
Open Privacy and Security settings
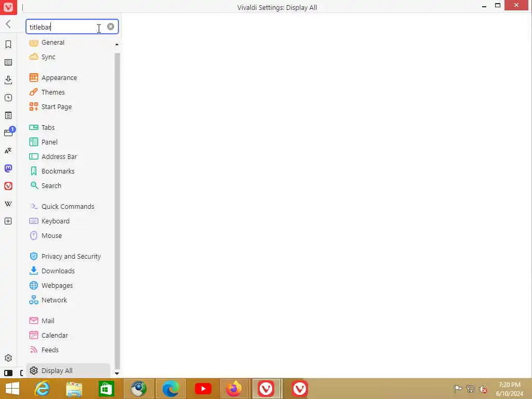(x=68, y=257)
